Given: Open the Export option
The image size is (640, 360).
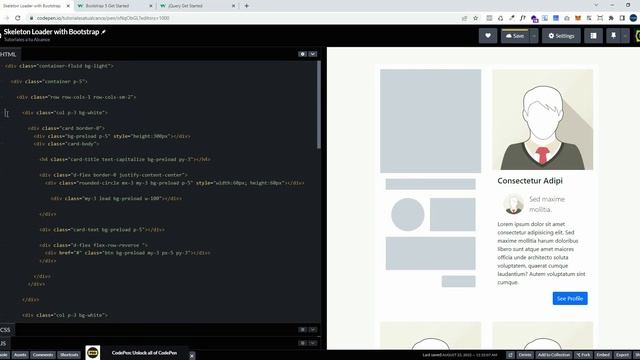Looking at the screenshot, I should (622, 355).
